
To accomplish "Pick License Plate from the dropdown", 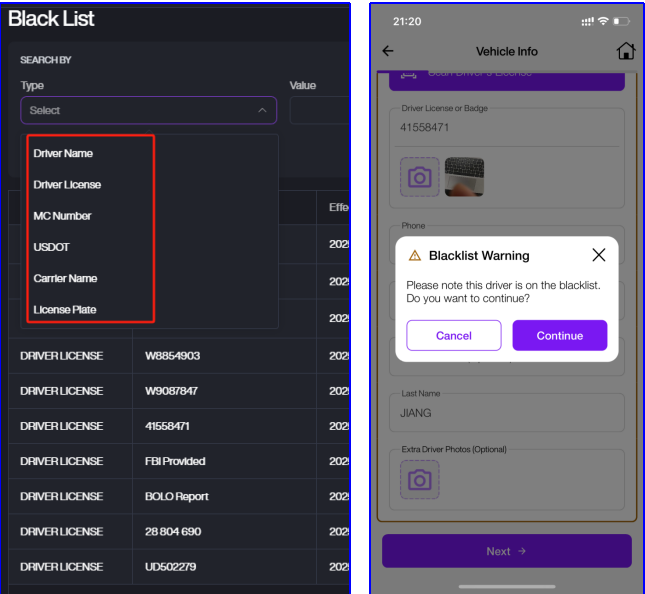I will pyautogui.click(x=65, y=309).
